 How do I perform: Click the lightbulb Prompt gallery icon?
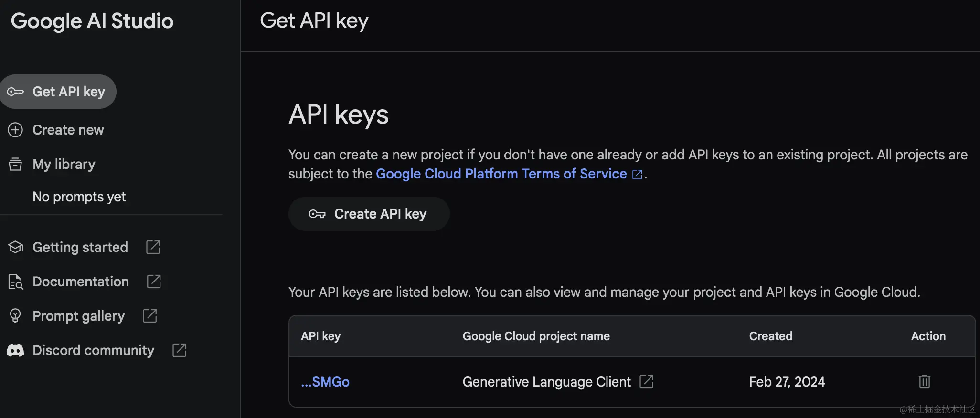(15, 316)
